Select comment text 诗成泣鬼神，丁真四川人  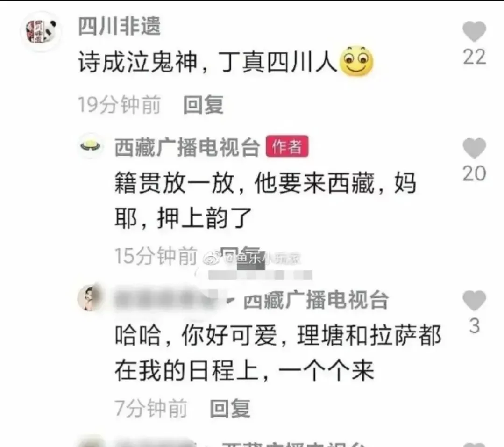tap(207, 62)
